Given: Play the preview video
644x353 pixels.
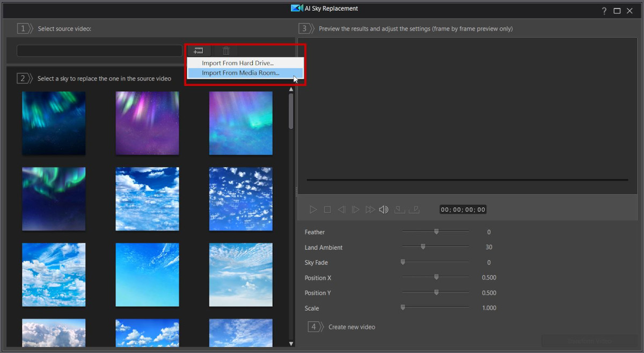Looking at the screenshot, I should [x=313, y=210].
